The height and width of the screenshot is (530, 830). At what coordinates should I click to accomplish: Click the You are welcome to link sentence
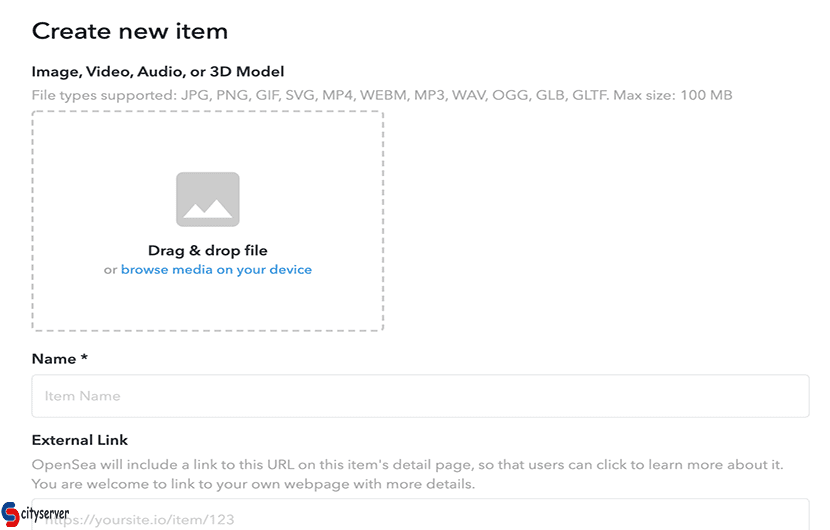tap(253, 484)
